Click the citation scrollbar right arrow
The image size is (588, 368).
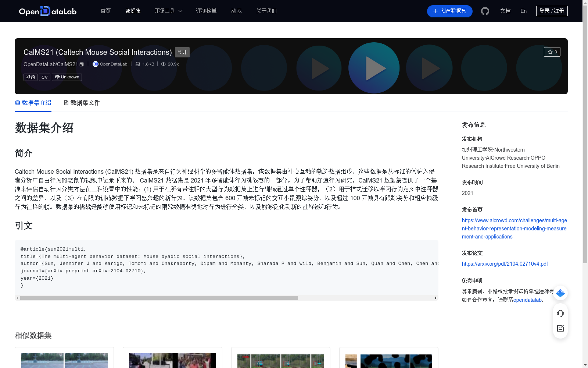[x=436, y=298]
